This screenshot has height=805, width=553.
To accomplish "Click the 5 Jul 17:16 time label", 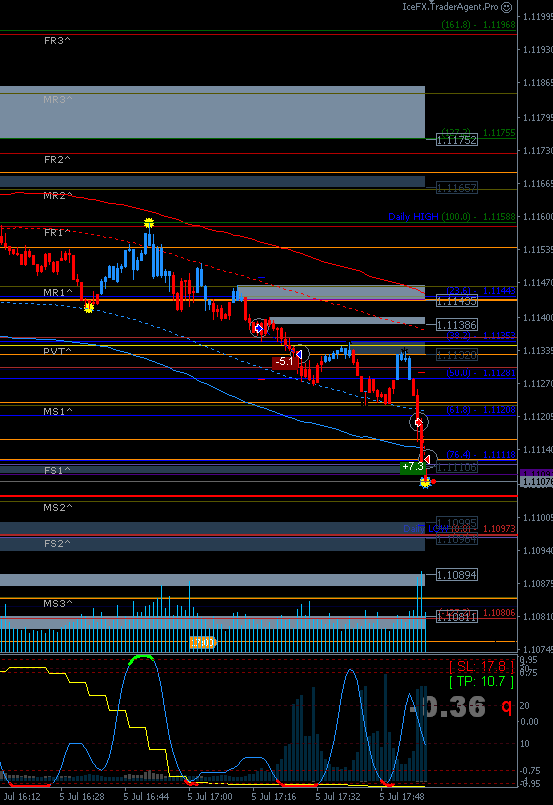I will pyautogui.click(x=274, y=797).
